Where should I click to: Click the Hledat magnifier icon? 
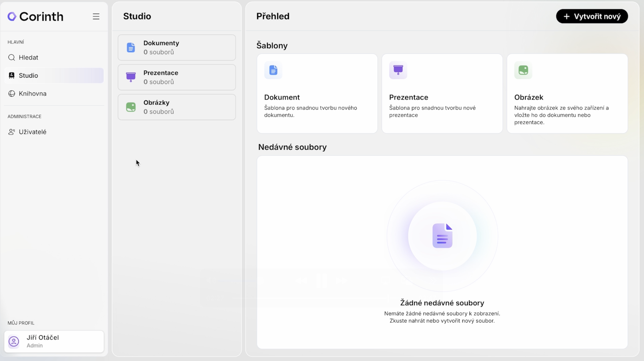(x=11, y=57)
